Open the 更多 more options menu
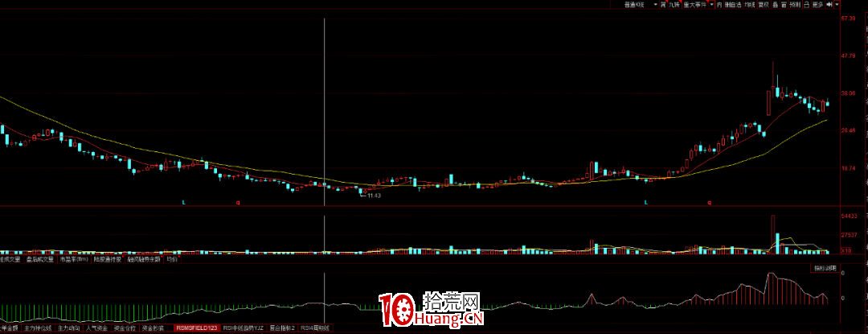 pyautogui.click(x=818, y=5)
